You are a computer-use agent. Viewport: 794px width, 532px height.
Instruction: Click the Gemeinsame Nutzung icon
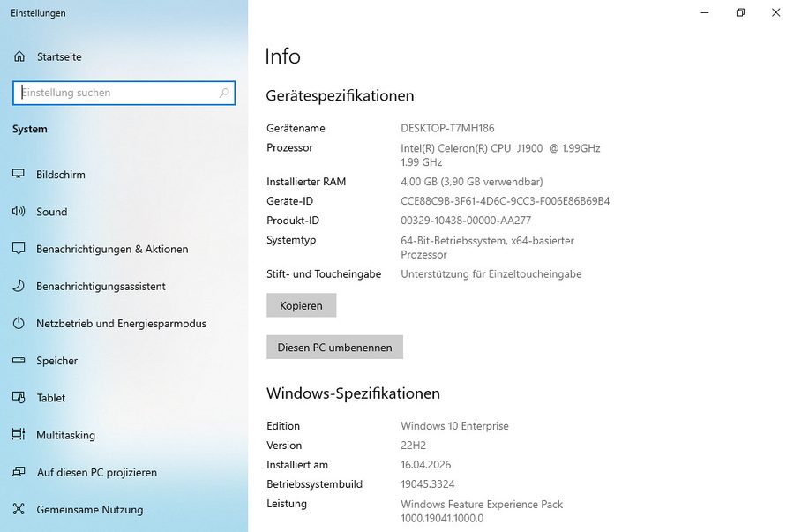(19, 509)
